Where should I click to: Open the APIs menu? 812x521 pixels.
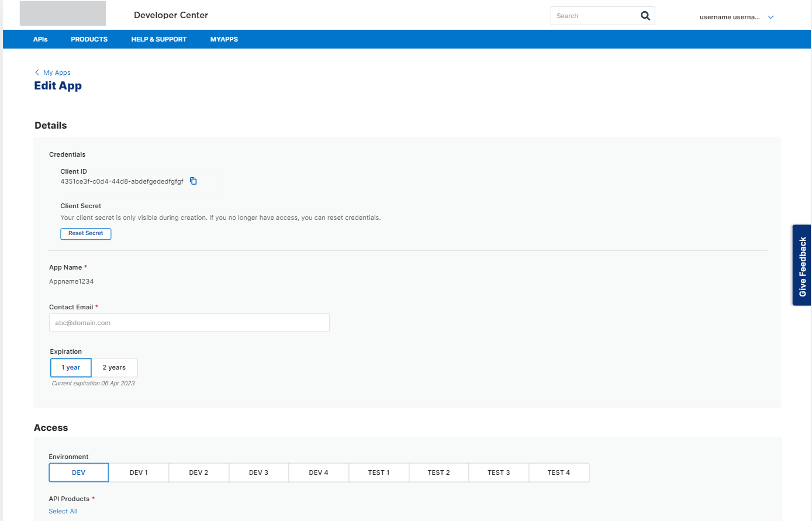pos(40,39)
